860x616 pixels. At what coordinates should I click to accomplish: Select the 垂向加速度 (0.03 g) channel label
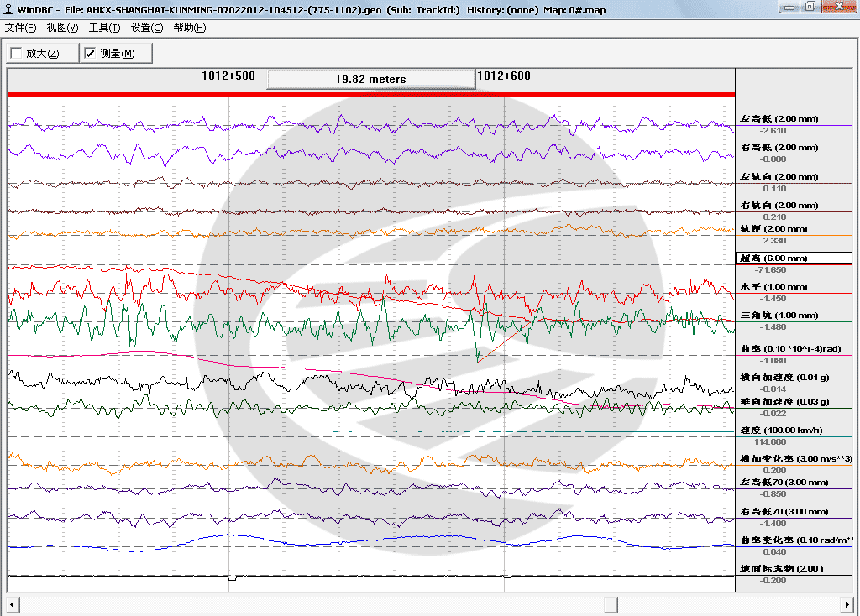[784, 402]
